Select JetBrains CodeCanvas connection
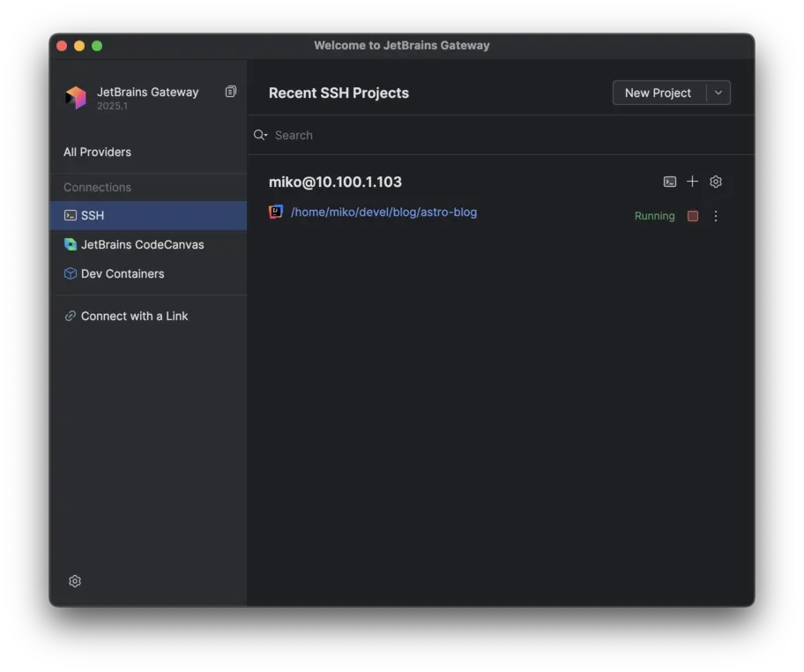This screenshot has height=672, width=804. click(148, 244)
